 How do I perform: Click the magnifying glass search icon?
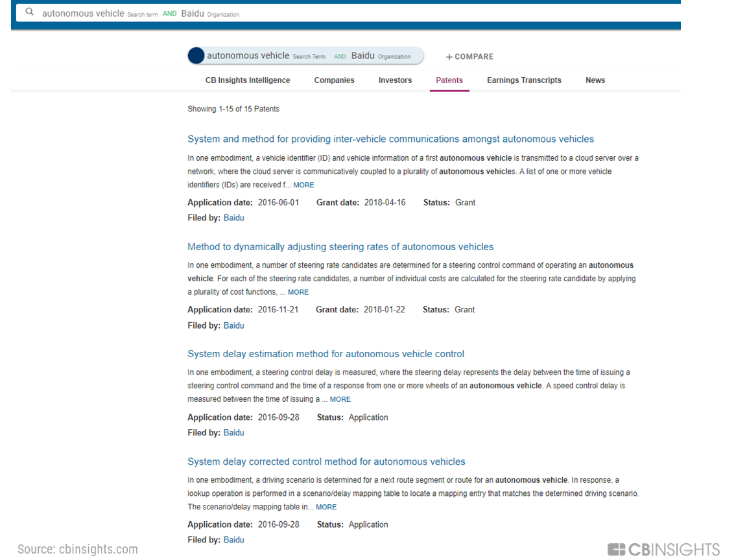click(x=30, y=12)
